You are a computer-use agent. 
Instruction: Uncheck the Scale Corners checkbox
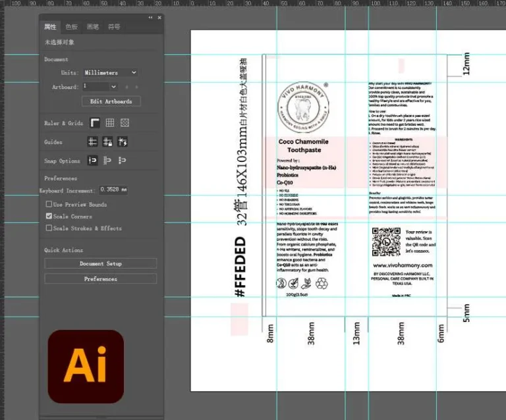pyautogui.click(x=49, y=216)
